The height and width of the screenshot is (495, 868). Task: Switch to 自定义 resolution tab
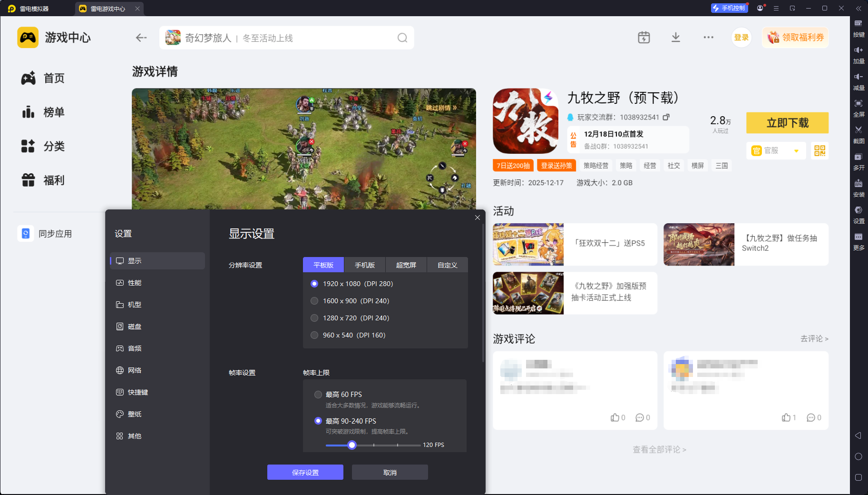point(448,265)
